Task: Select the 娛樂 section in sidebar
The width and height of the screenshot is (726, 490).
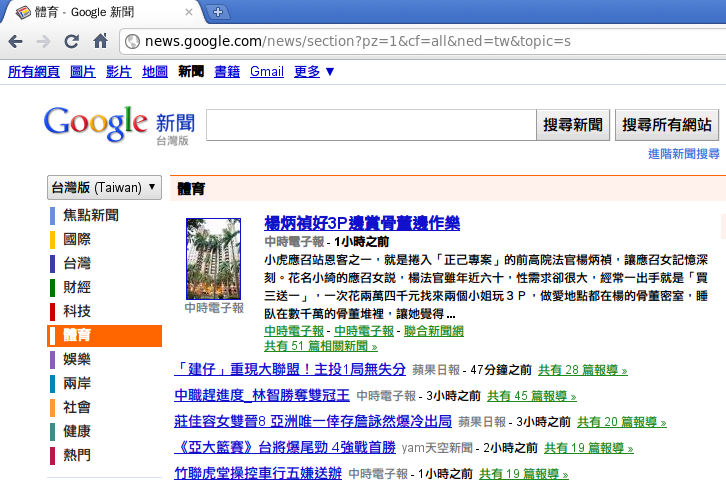Action: point(77,359)
